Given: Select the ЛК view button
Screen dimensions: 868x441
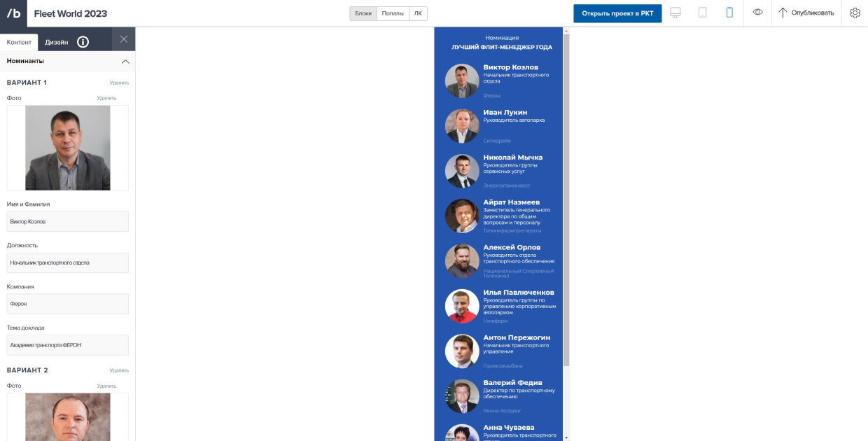Looking at the screenshot, I should pyautogui.click(x=418, y=13).
